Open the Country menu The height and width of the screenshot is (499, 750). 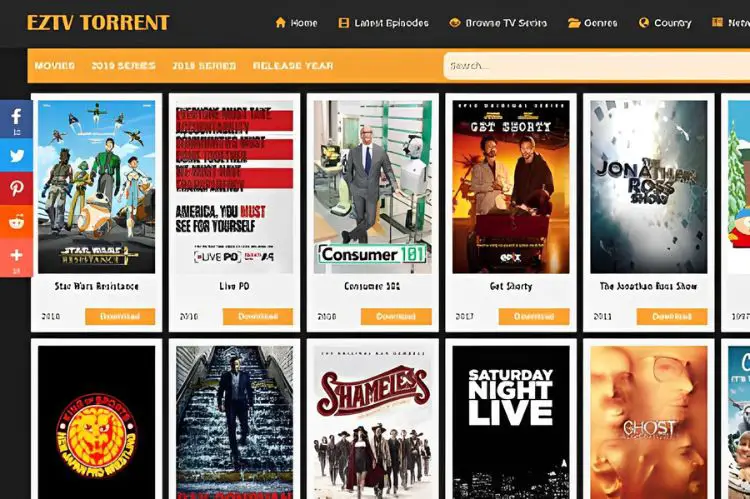673,23
